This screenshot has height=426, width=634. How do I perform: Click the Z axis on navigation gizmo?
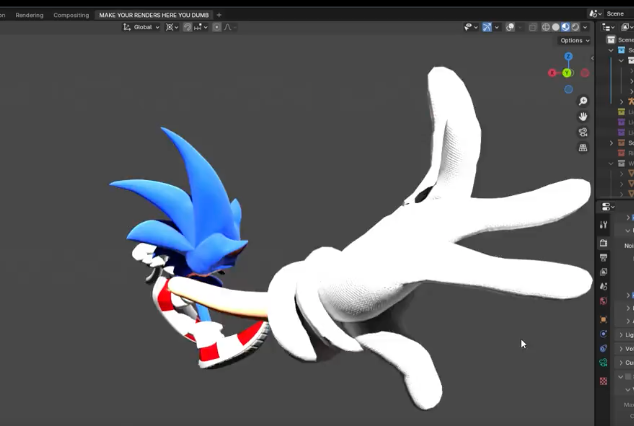pyautogui.click(x=568, y=56)
